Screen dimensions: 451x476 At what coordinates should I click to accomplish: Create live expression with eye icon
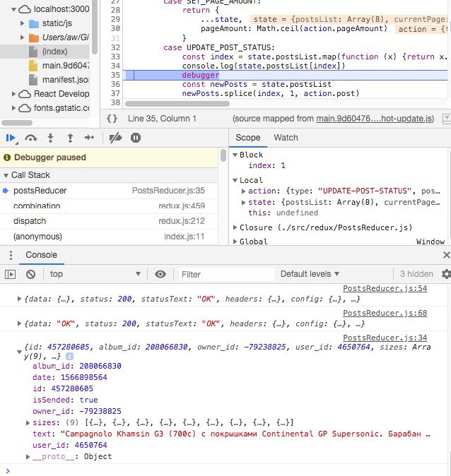click(160, 274)
